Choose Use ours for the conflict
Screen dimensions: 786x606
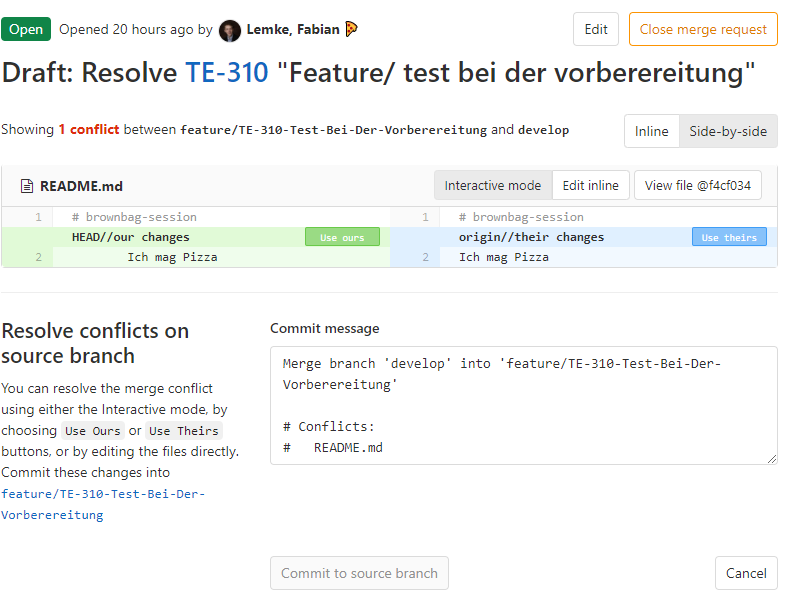342,237
